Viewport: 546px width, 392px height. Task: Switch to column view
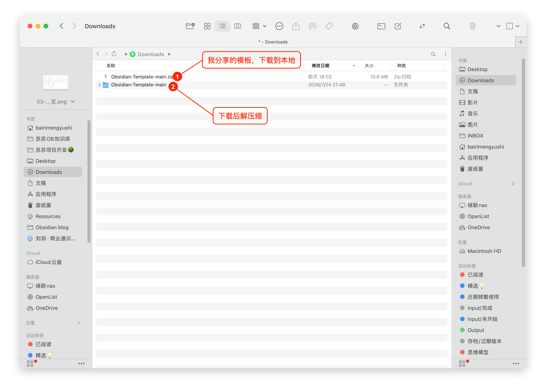238,26
